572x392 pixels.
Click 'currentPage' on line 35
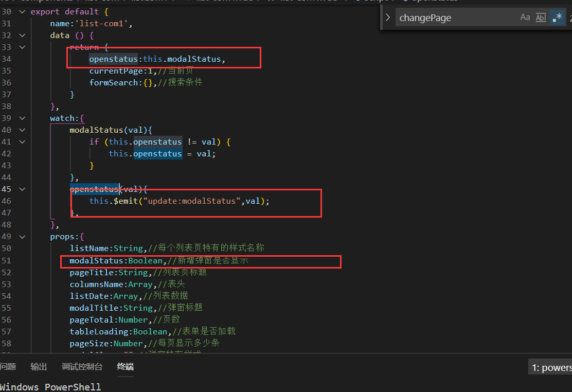(116, 71)
